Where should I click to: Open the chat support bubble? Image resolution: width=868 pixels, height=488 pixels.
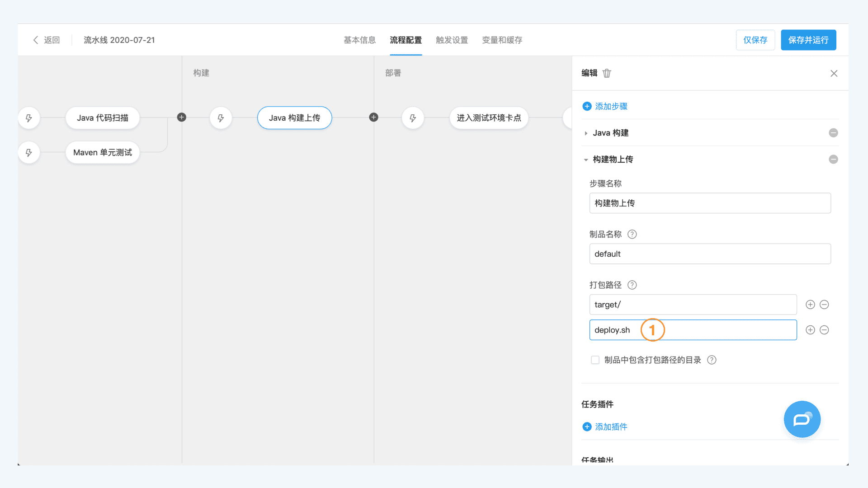[x=802, y=419]
